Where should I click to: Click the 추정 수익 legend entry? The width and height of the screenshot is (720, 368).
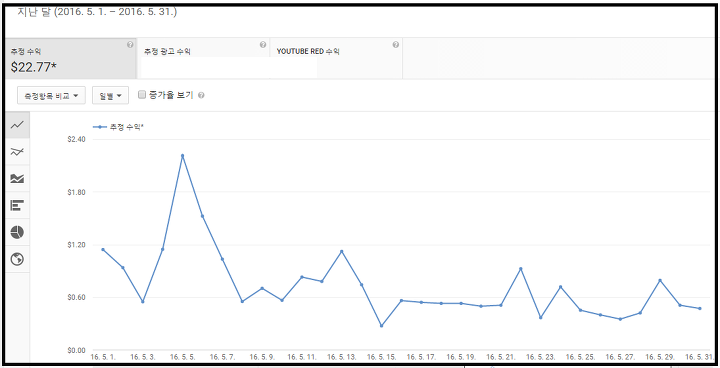click(118, 127)
